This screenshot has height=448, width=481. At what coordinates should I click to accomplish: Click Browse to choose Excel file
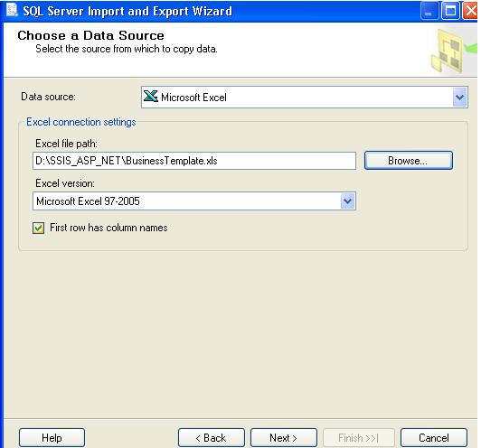click(409, 160)
